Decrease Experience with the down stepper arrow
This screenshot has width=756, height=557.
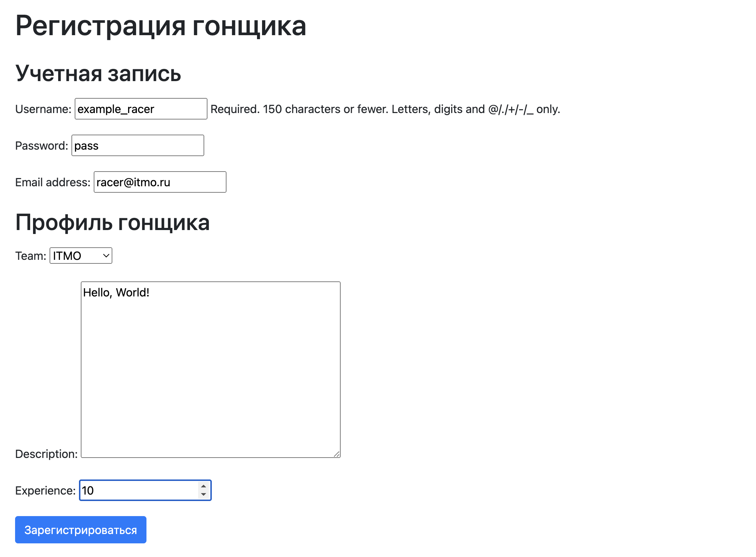tap(204, 495)
